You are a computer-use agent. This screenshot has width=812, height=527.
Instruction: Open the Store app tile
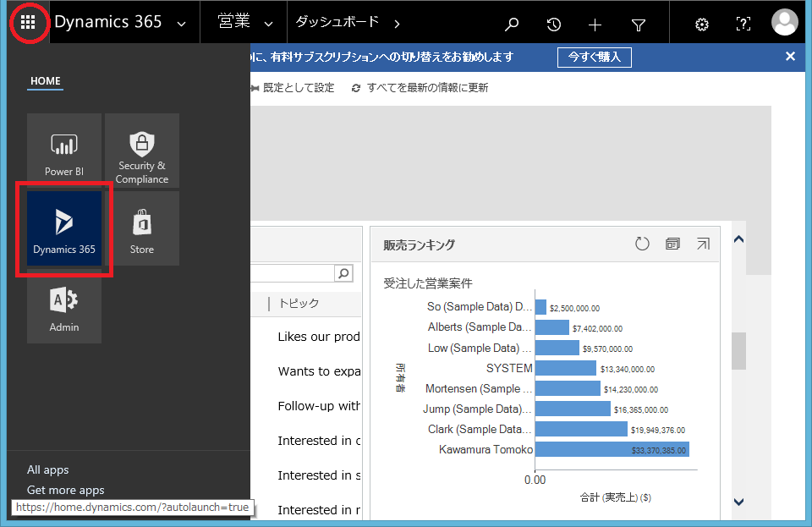(142, 228)
